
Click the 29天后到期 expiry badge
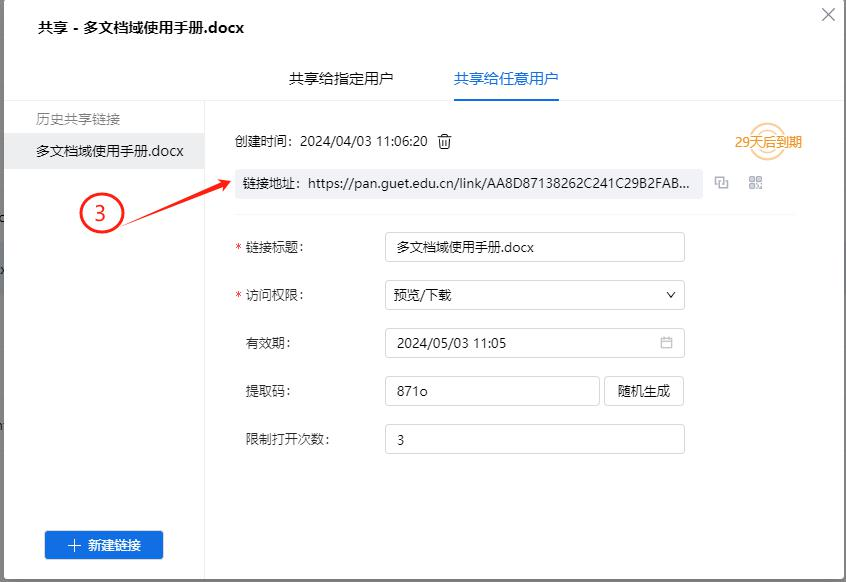click(x=768, y=142)
